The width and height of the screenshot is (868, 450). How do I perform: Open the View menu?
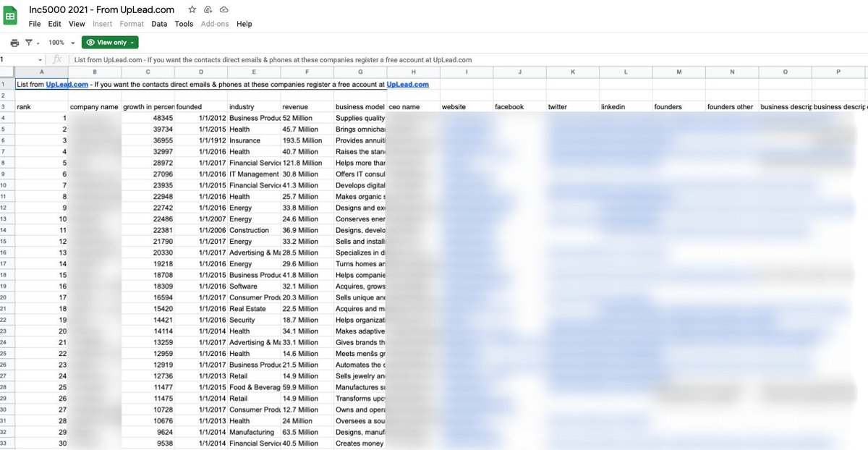(x=77, y=24)
